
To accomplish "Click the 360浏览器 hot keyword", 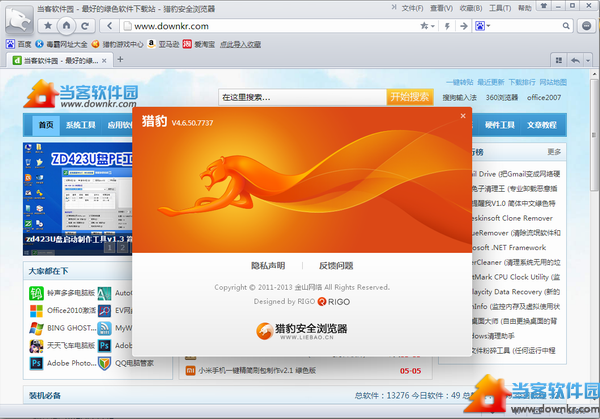I will click(x=502, y=98).
